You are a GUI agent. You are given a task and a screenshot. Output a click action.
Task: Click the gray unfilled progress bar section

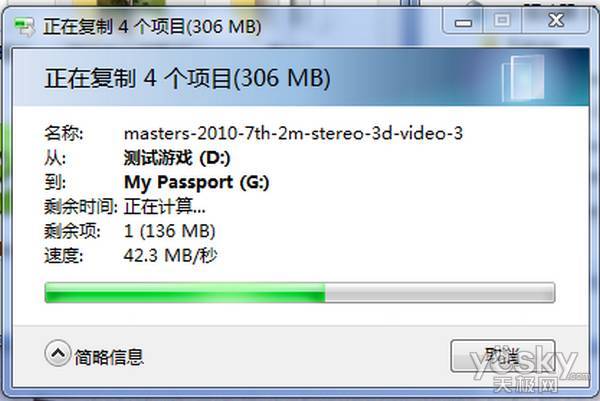[x=440, y=293]
